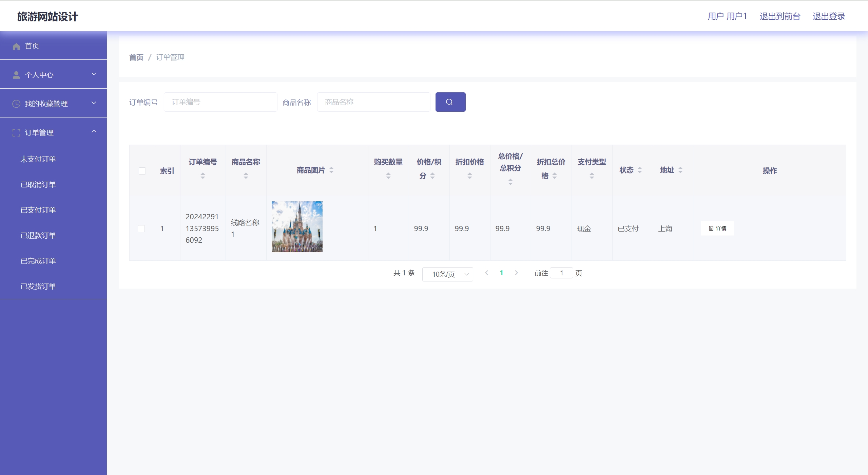Image resolution: width=868 pixels, height=475 pixels.
Task: Click the magnifier search button
Action: click(x=450, y=102)
